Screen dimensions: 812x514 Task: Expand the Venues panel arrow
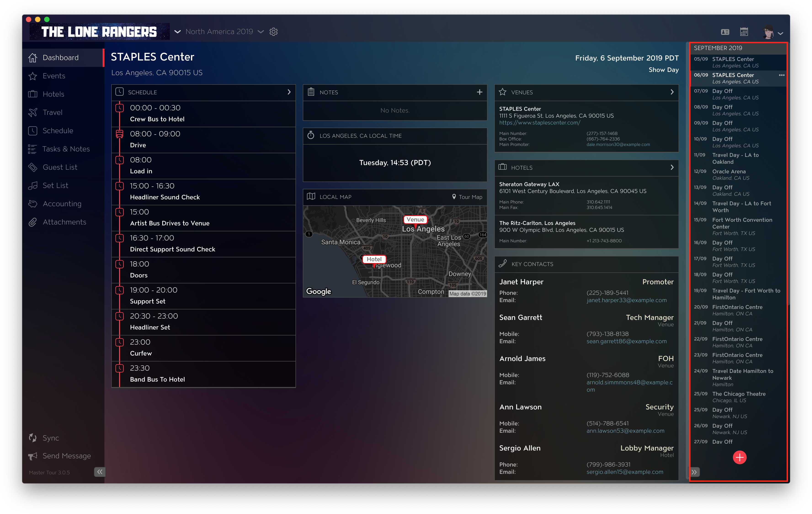(x=672, y=92)
